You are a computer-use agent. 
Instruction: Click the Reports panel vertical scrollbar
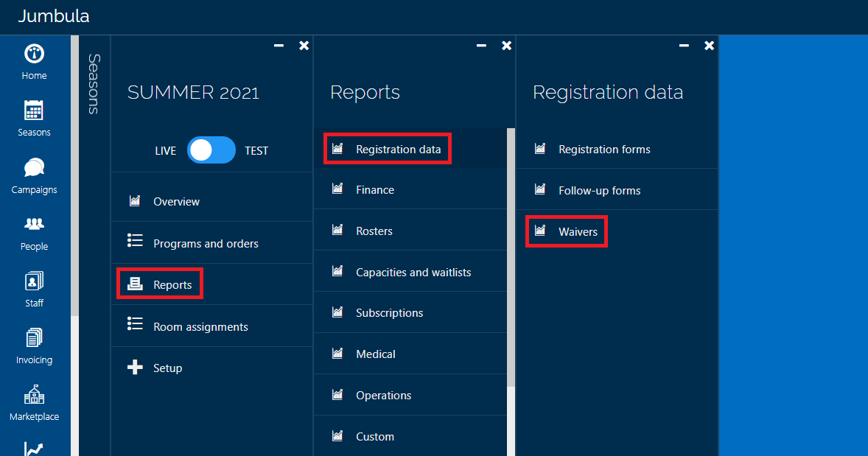(x=511, y=257)
